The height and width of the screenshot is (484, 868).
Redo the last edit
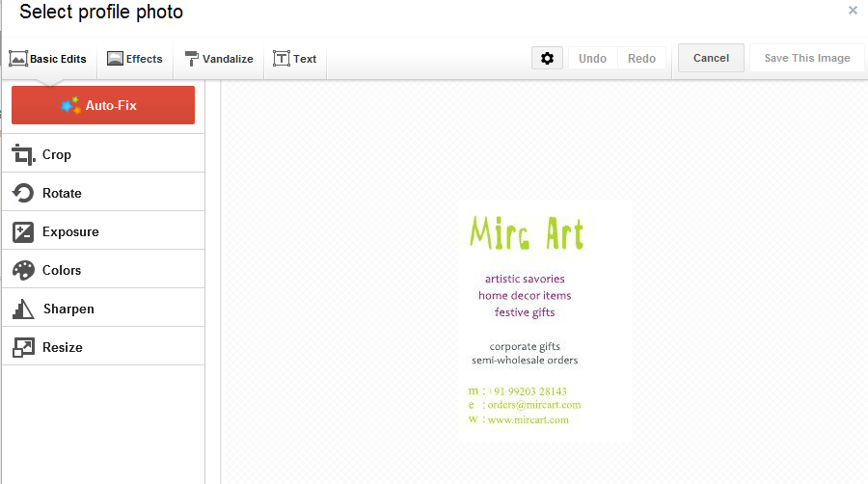pyautogui.click(x=641, y=58)
